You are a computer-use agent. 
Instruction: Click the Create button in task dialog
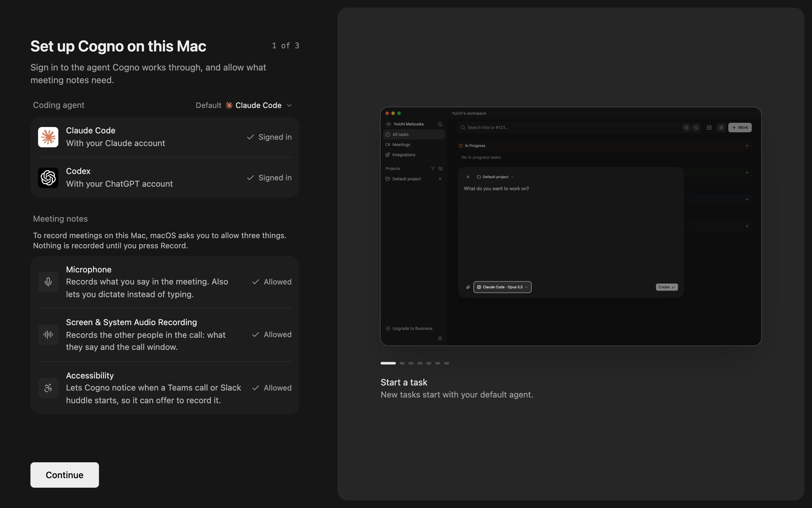pos(667,287)
